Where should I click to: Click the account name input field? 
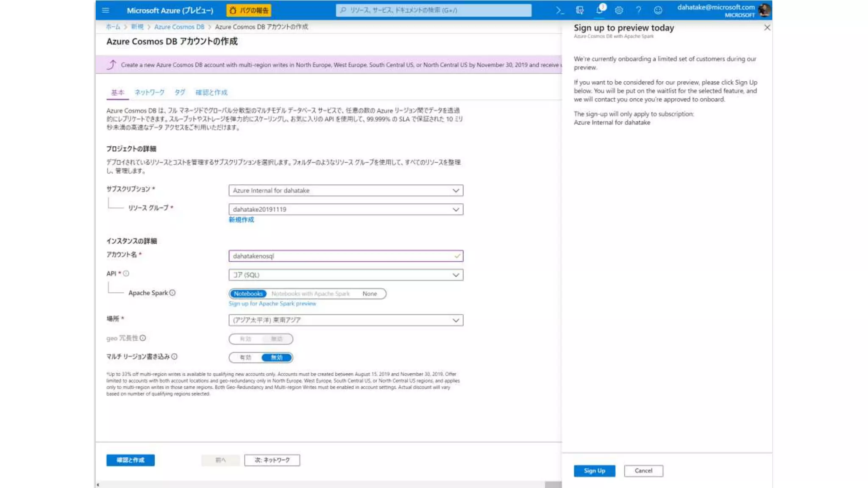[x=346, y=256]
